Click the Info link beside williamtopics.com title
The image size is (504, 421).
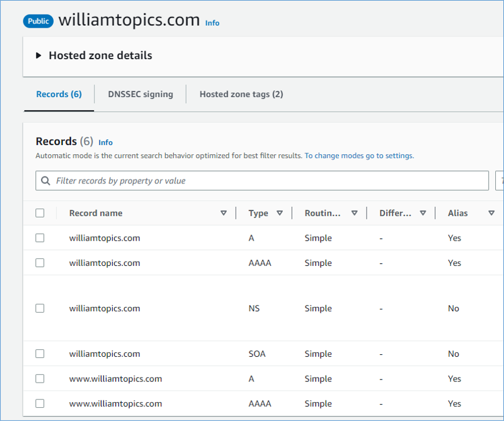[x=212, y=23]
